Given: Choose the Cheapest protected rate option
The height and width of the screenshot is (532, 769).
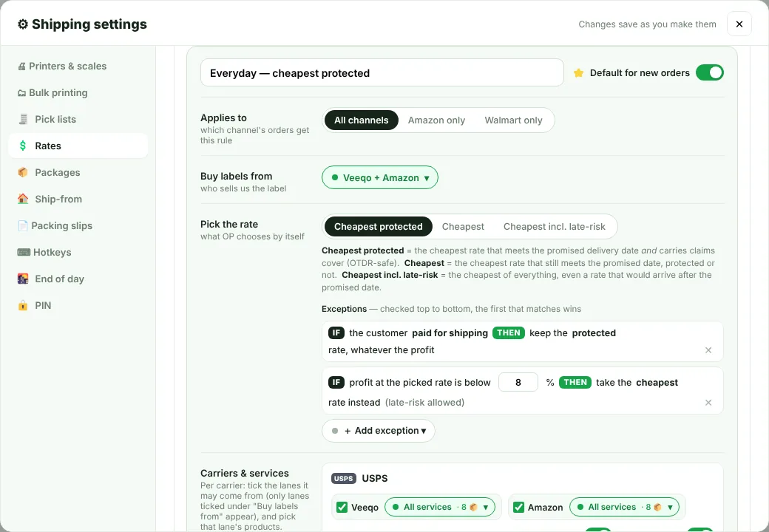Looking at the screenshot, I should 378,226.
